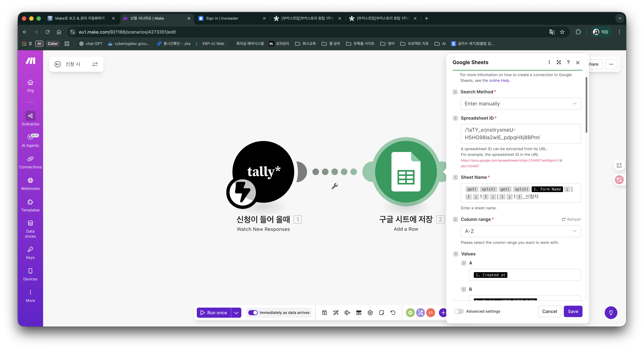The width and height of the screenshot is (644, 350).
Task: Save the Google Sheets module configuration
Action: click(573, 311)
